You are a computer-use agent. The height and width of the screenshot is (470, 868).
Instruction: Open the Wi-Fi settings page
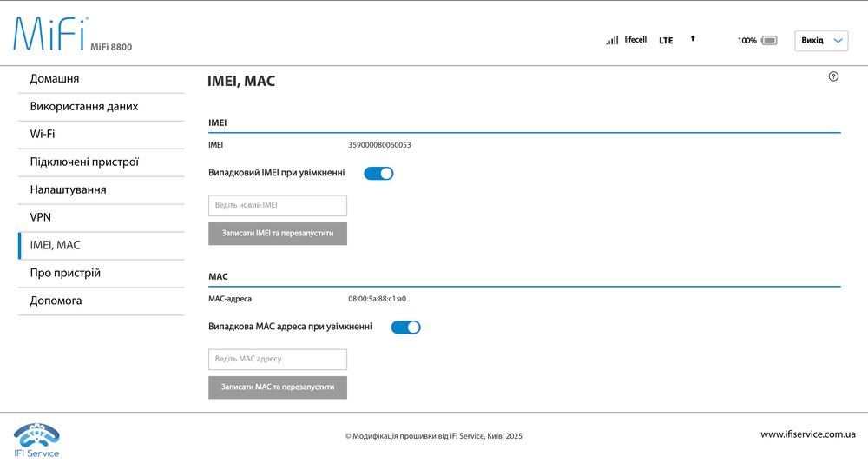tap(43, 135)
